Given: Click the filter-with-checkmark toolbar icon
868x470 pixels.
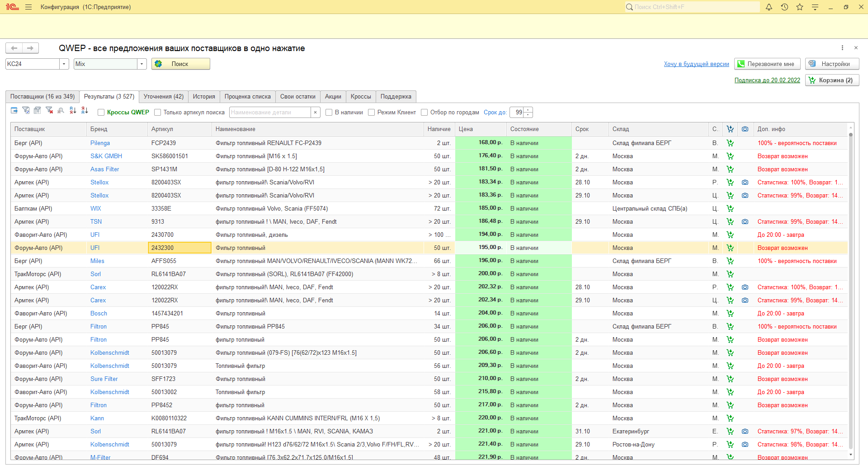Looking at the screenshot, I should (x=26, y=110).
